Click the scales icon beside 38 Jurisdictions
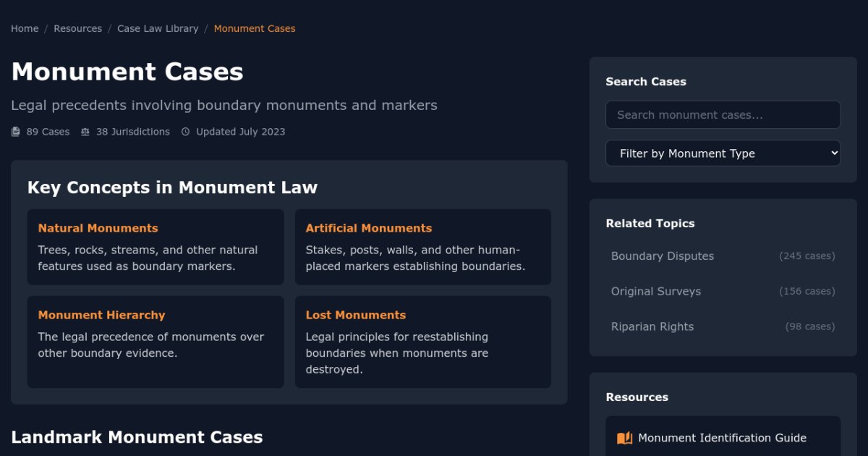The image size is (868, 456). pyautogui.click(x=85, y=132)
